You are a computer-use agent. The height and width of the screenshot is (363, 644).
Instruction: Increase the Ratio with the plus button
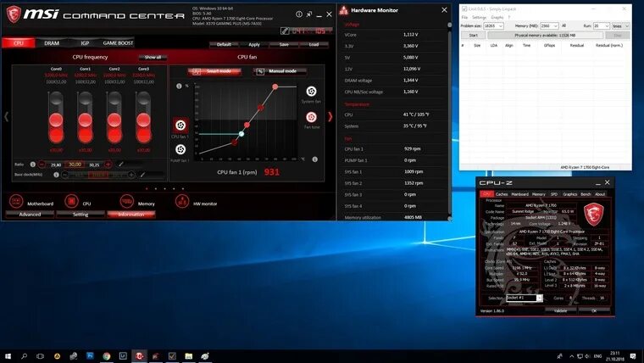point(108,164)
